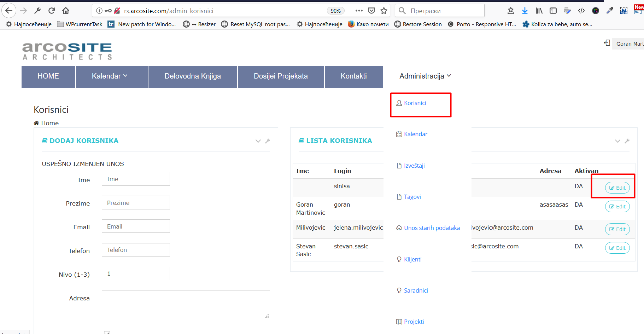644x334 pixels.
Task: Collapse the Dodaj Korisnika panel chevron
Action: pyautogui.click(x=258, y=141)
